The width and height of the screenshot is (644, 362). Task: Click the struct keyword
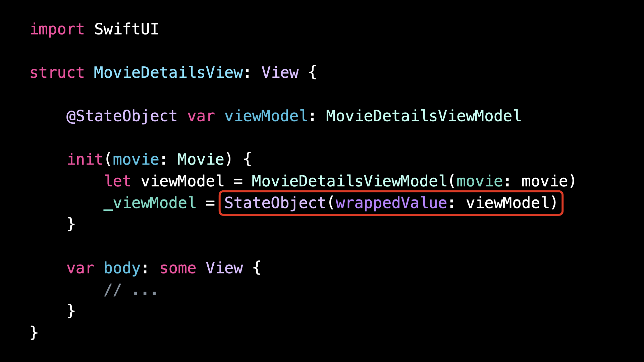[x=57, y=73]
